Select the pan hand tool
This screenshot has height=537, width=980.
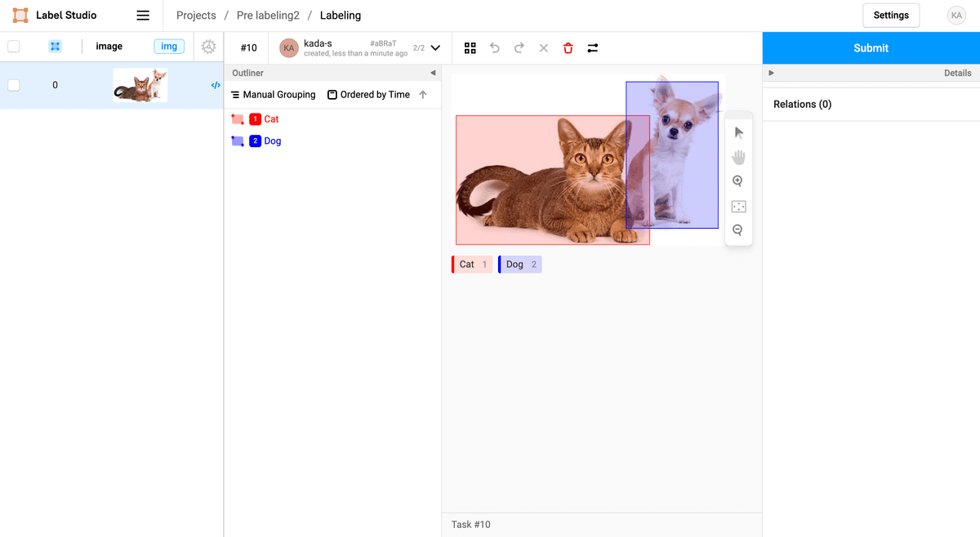point(739,157)
